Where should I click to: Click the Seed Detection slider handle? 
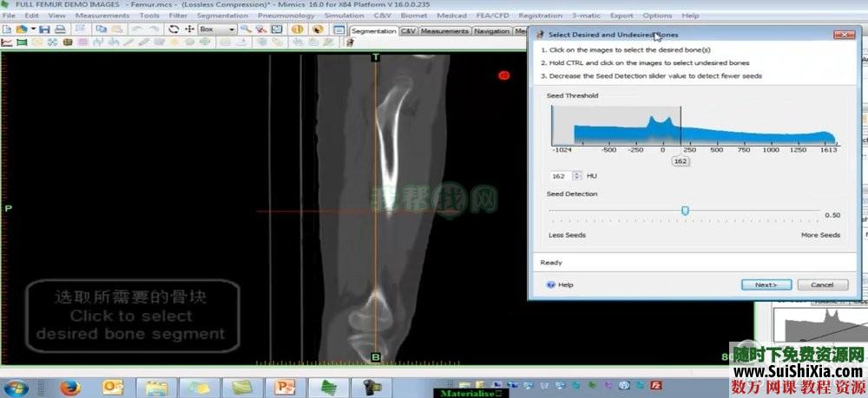click(x=685, y=211)
